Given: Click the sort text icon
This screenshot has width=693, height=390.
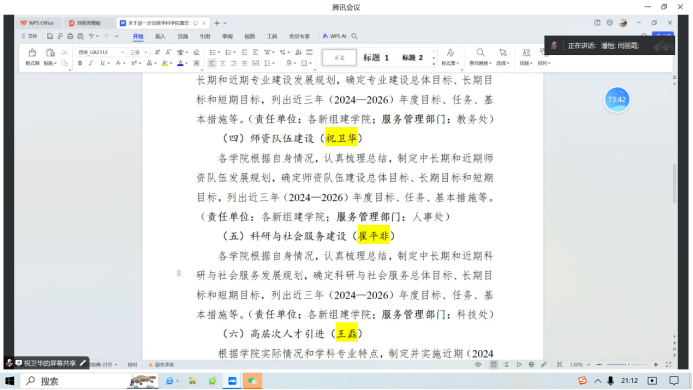Looking at the screenshot, I should [298, 52].
